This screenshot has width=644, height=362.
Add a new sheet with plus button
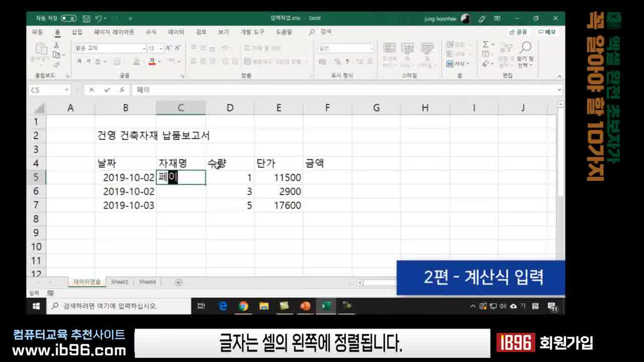(x=178, y=282)
